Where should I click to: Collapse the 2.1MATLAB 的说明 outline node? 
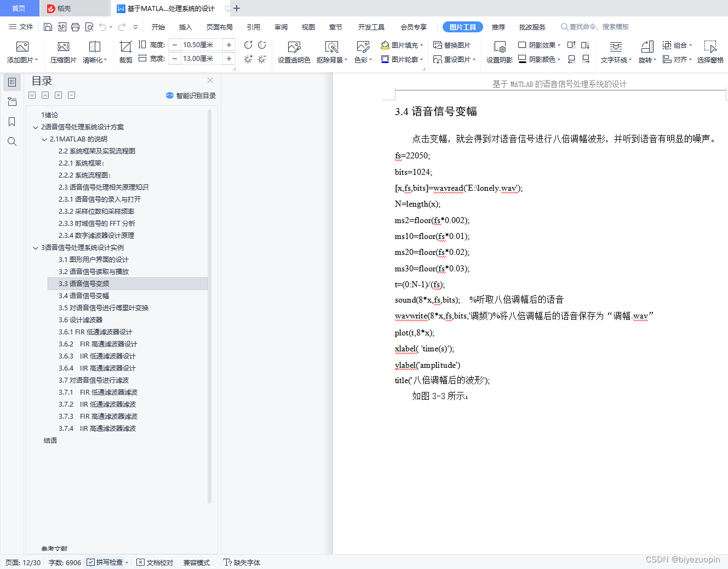click(x=44, y=139)
